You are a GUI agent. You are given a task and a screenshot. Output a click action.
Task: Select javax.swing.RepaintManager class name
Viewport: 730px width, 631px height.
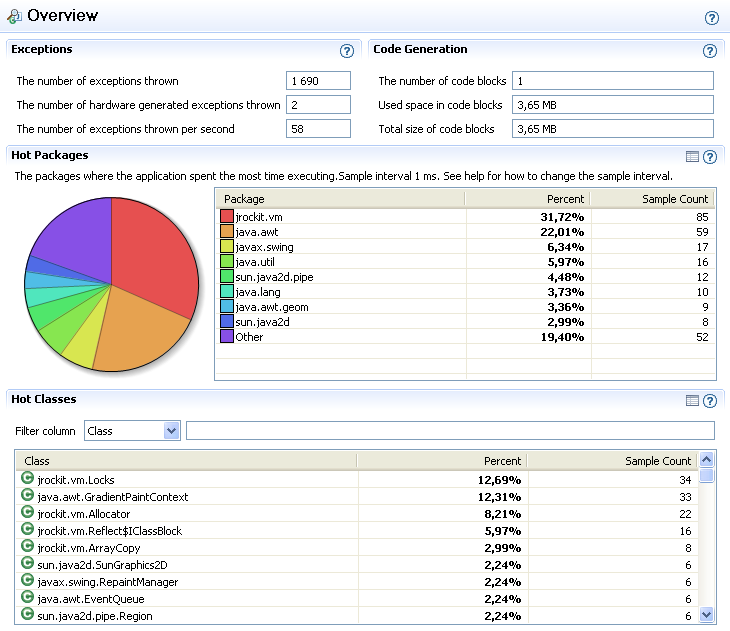click(x=108, y=582)
